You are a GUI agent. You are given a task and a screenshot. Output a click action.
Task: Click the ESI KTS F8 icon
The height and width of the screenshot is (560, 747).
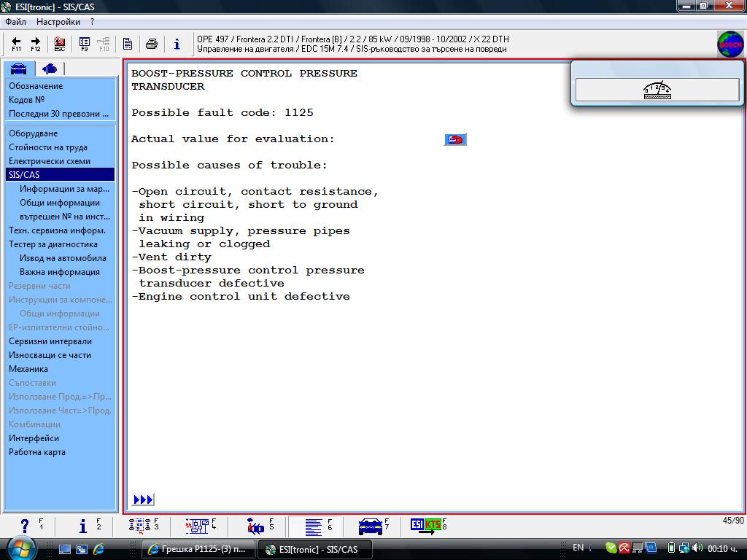click(x=427, y=526)
